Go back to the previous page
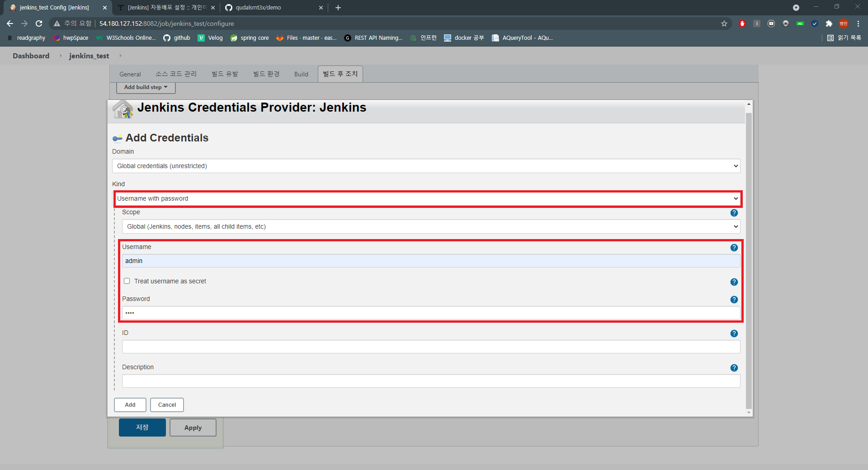 [x=10, y=23]
